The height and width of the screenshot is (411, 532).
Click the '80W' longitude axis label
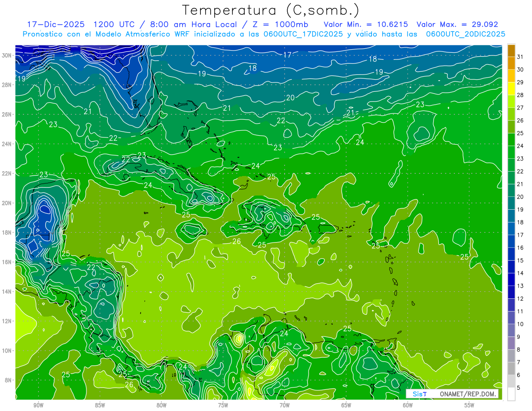coord(161,406)
